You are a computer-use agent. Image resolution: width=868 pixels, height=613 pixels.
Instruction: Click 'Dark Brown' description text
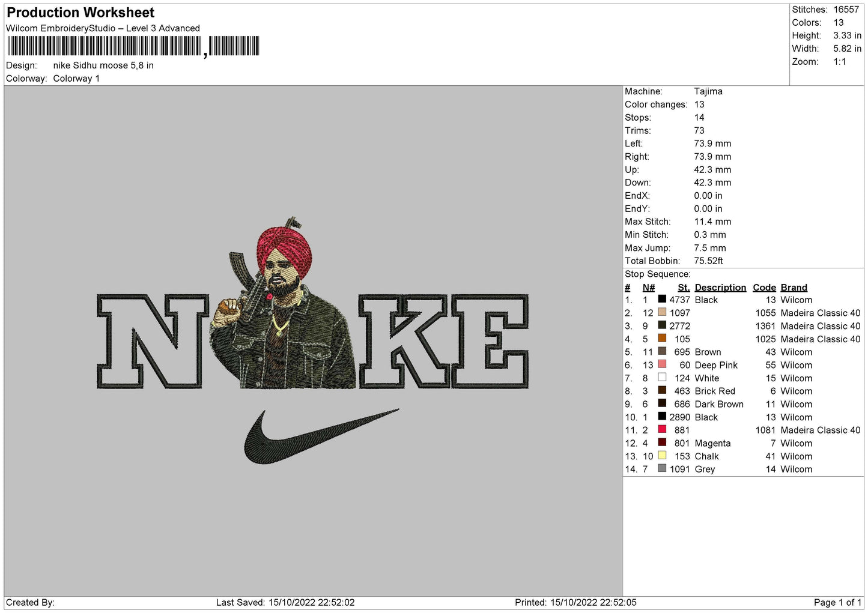[719, 404]
